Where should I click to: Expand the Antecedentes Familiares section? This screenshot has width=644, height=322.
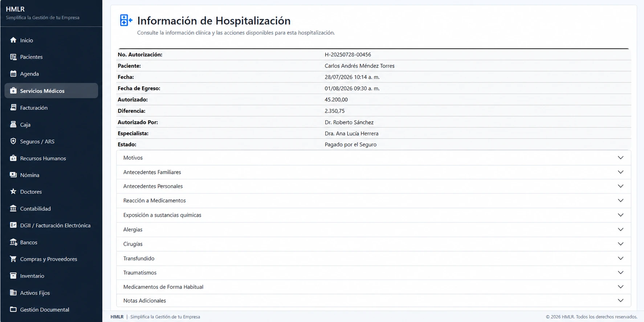pyautogui.click(x=374, y=172)
